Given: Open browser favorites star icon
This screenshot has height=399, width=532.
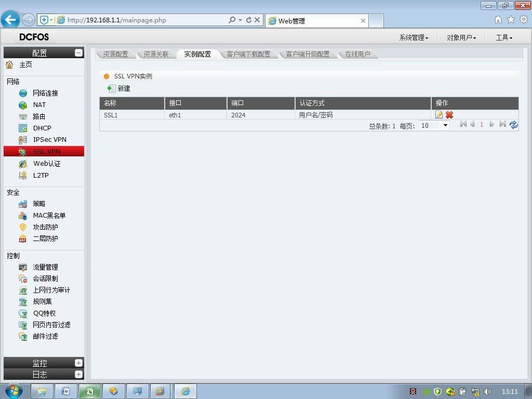Looking at the screenshot, I should tap(511, 20).
